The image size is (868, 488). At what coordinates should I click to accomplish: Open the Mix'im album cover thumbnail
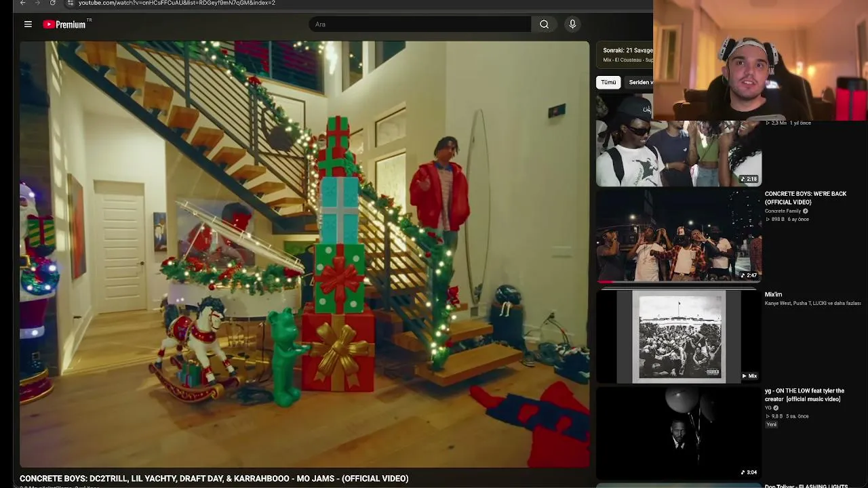(x=679, y=337)
